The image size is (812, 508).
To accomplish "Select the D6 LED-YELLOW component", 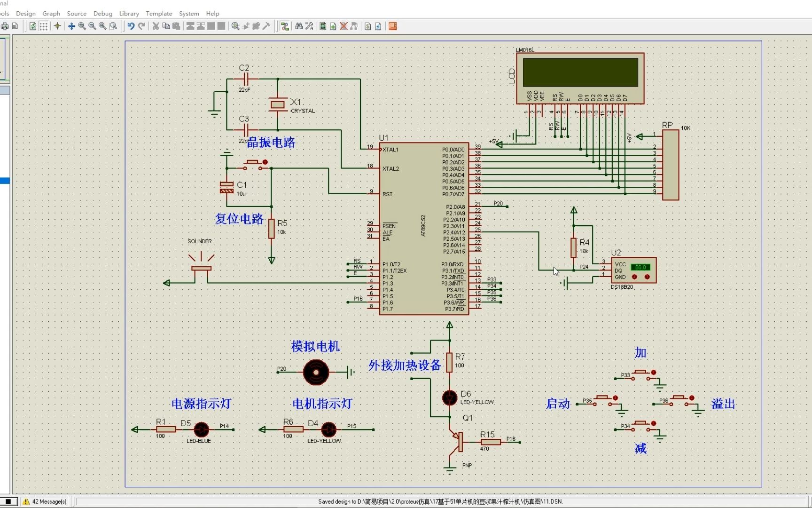I will pyautogui.click(x=450, y=398).
